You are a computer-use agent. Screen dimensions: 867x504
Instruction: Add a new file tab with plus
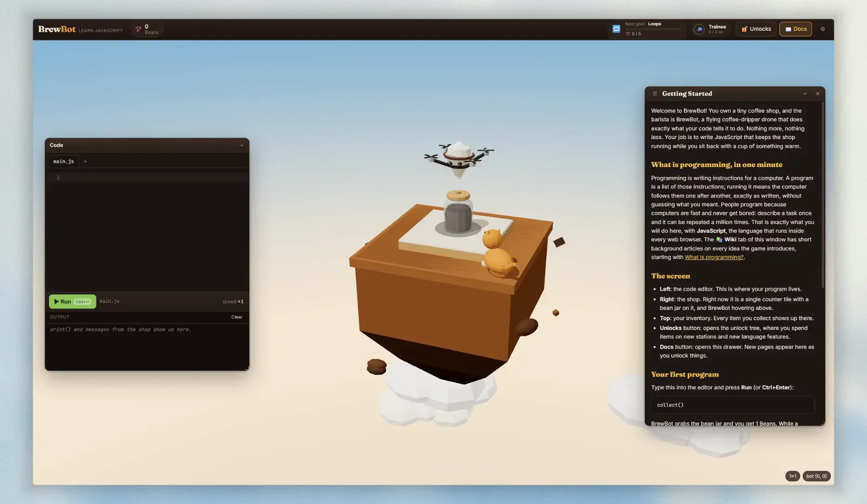point(85,161)
